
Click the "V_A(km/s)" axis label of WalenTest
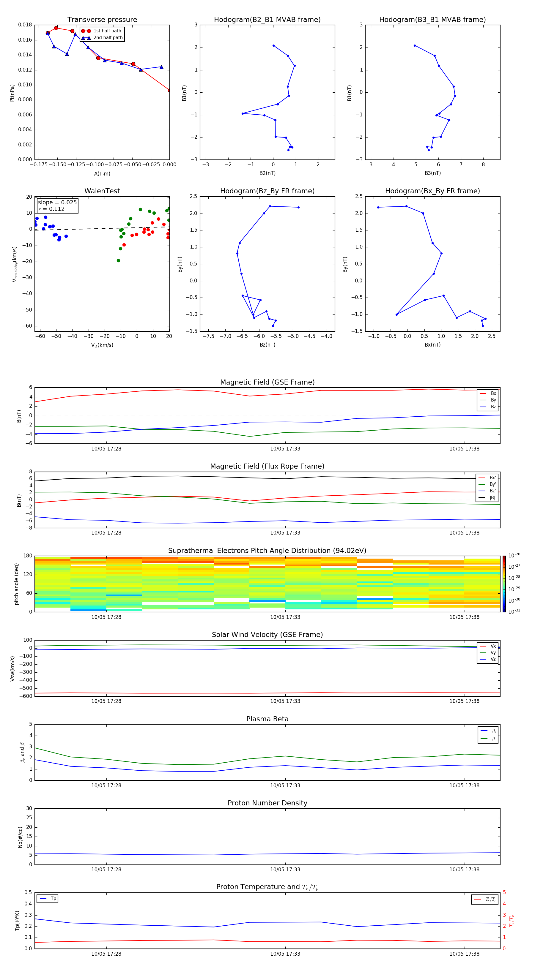click(x=102, y=345)
